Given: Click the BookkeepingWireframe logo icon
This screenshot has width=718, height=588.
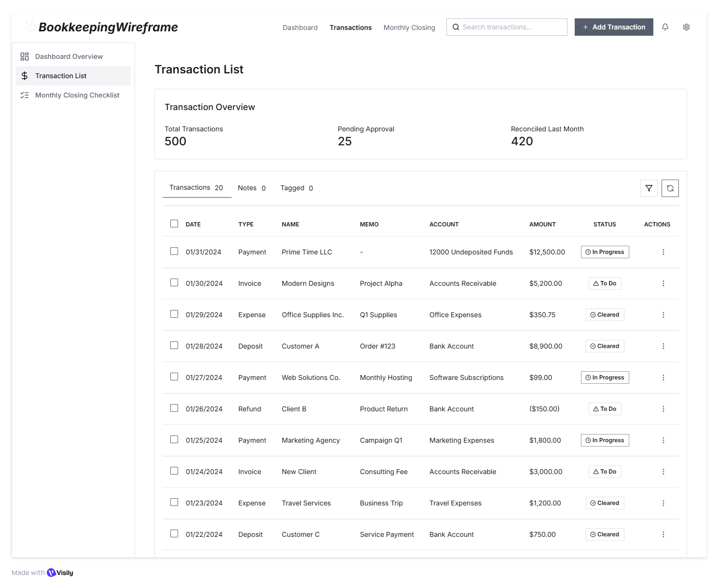Looking at the screenshot, I should pyautogui.click(x=30, y=27).
